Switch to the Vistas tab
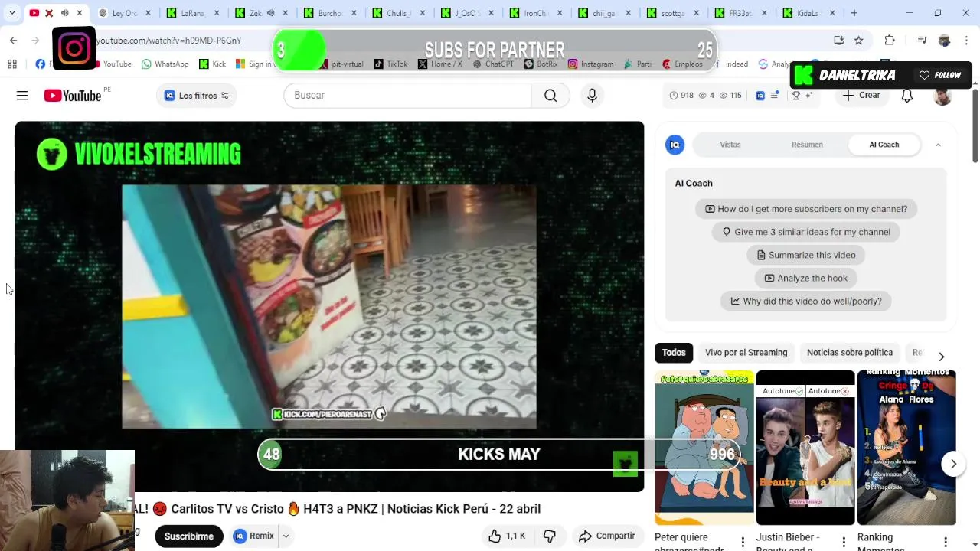This screenshot has height=551, width=980. pyautogui.click(x=730, y=145)
